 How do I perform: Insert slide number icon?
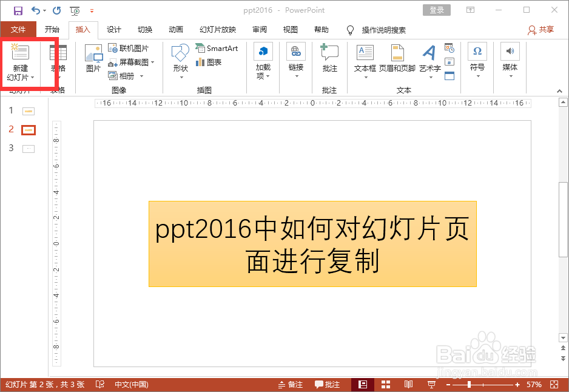click(x=449, y=62)
